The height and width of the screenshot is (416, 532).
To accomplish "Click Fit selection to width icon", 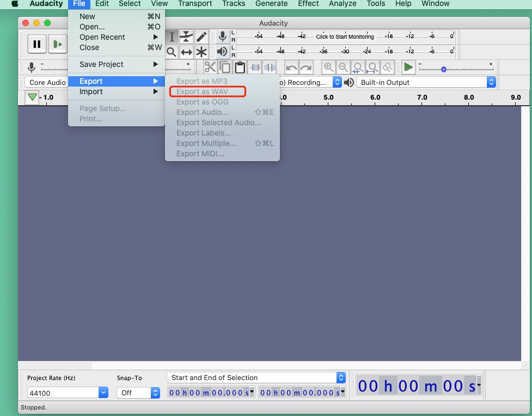I will 358,67.
